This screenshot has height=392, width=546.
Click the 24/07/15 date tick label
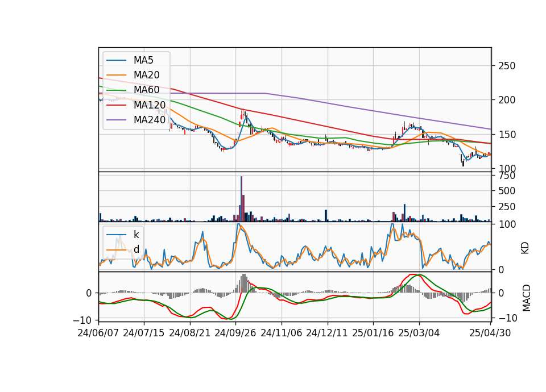(144, 333)
